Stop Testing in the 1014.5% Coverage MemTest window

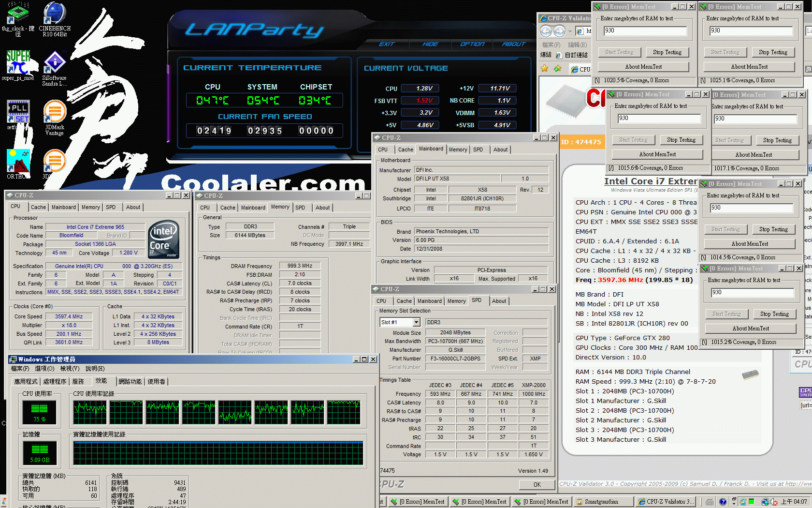(x=773, y=229)
